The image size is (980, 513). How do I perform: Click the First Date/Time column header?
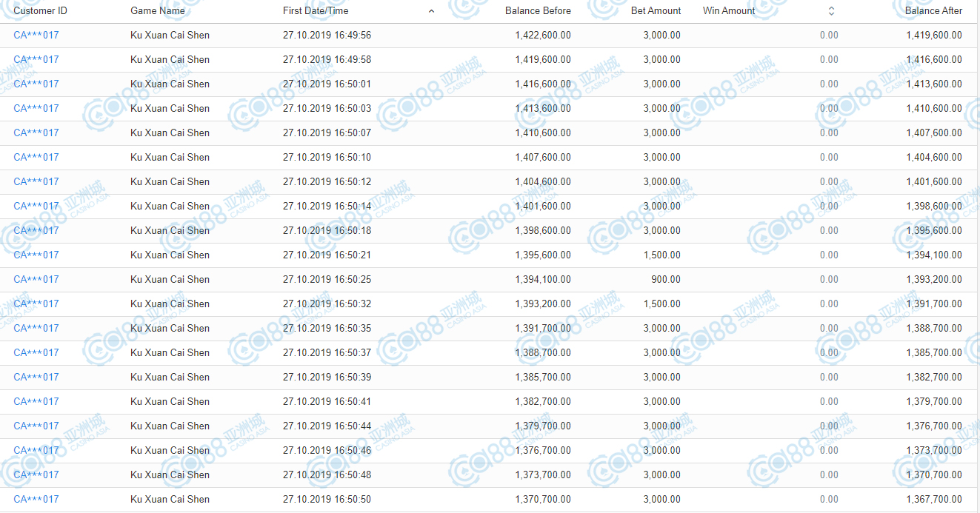point(316,11)
